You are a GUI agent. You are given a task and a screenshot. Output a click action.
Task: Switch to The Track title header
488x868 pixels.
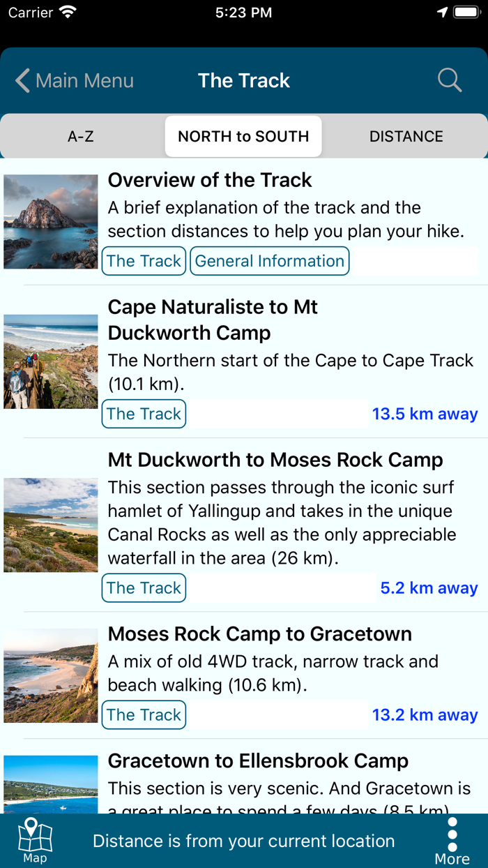243,80
